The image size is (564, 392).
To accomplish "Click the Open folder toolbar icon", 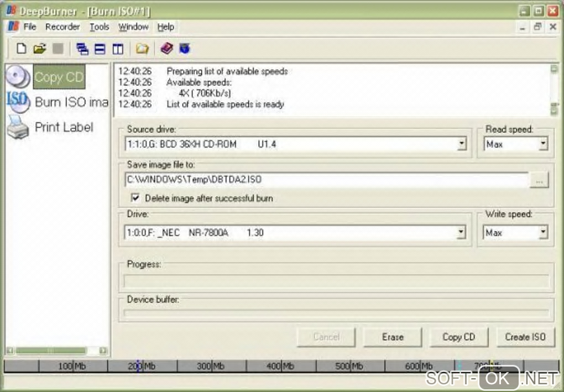I will [x=40, y=49].
